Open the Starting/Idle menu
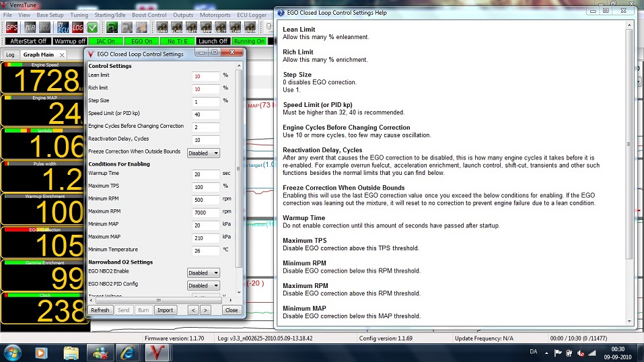 point(110,15)
